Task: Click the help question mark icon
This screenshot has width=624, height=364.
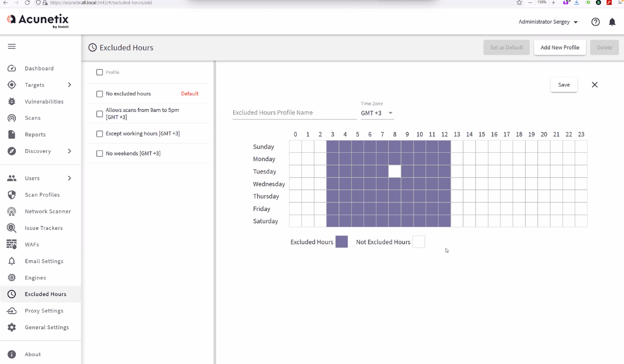Action: pos(595,22)
